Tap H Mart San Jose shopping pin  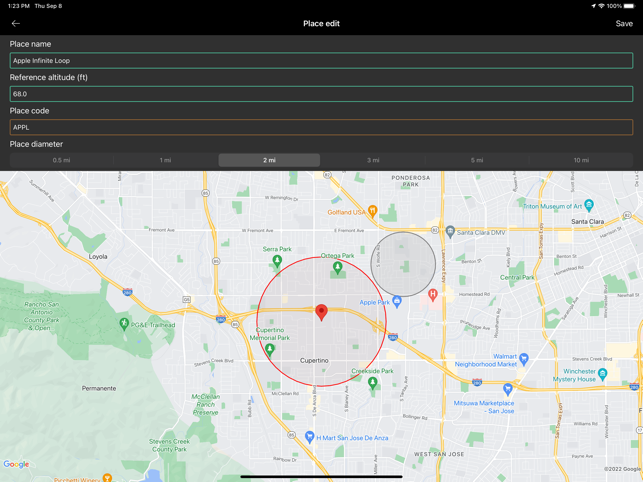310,437
